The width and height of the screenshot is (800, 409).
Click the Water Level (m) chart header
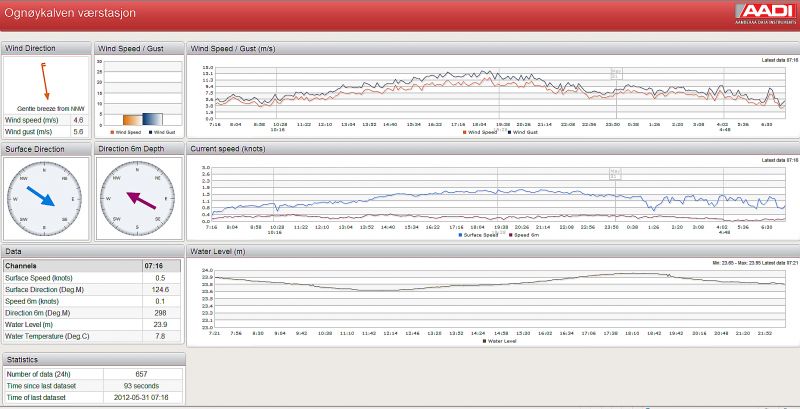click(493, 251)
